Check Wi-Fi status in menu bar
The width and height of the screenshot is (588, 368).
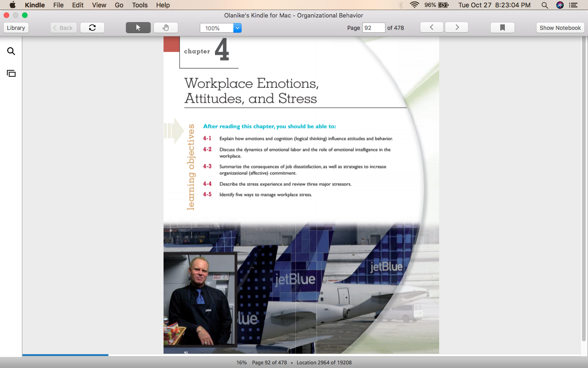coord(415,5)
